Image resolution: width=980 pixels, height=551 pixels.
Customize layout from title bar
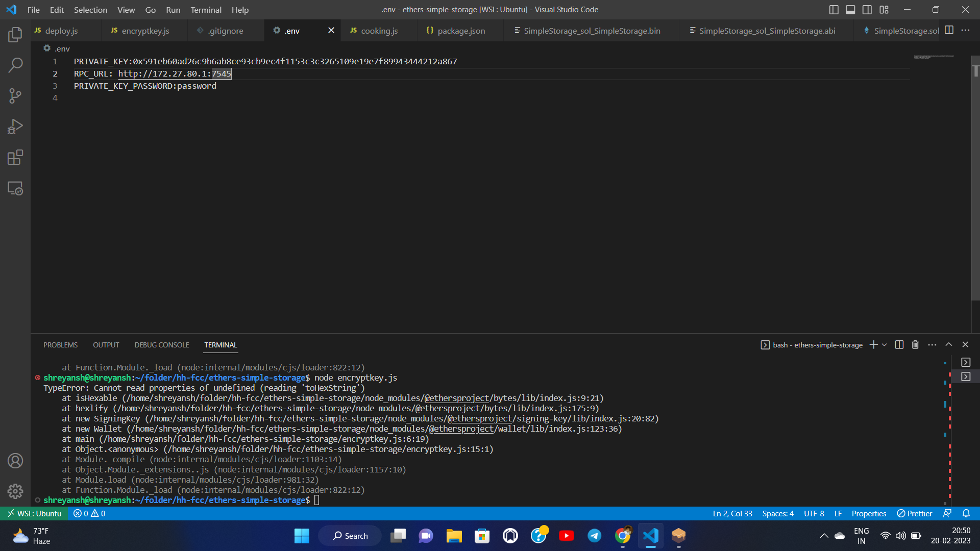click(x=884, y=10)
